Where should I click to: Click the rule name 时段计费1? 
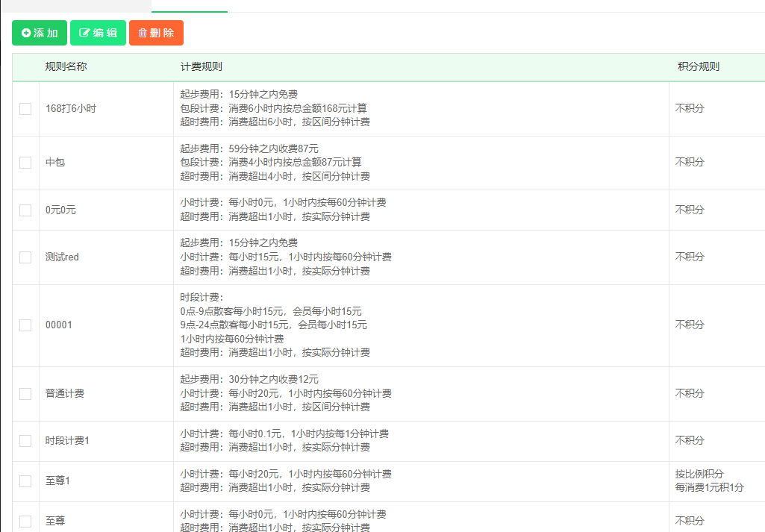(67, 440)
